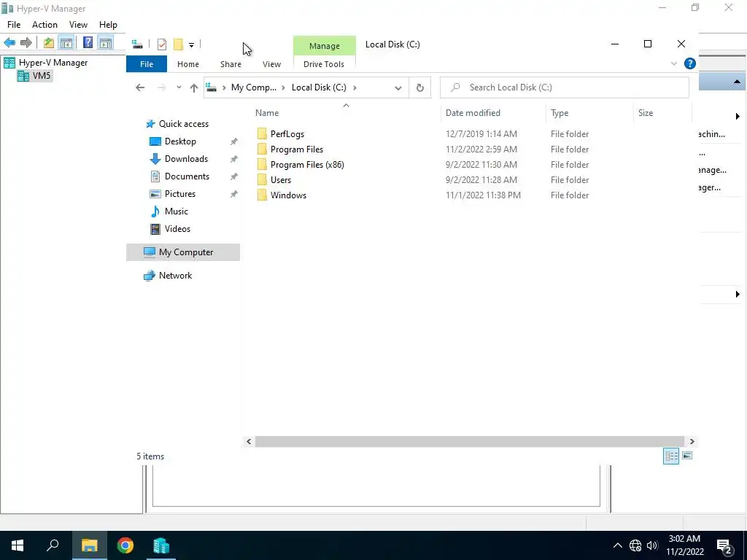Toggle the show/hide console tree icon
This screenshot has width=747, height=560.
66,43
